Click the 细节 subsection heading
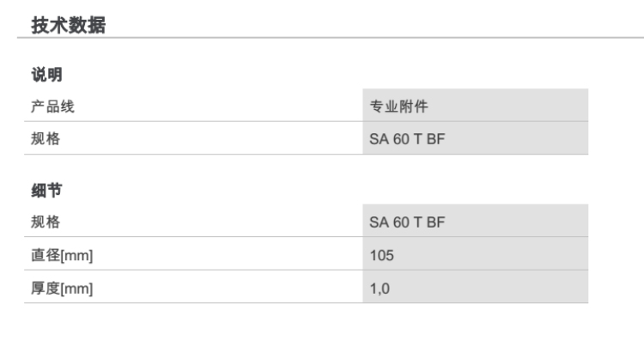This screenshot has height=341, width=644. (46, 190)
